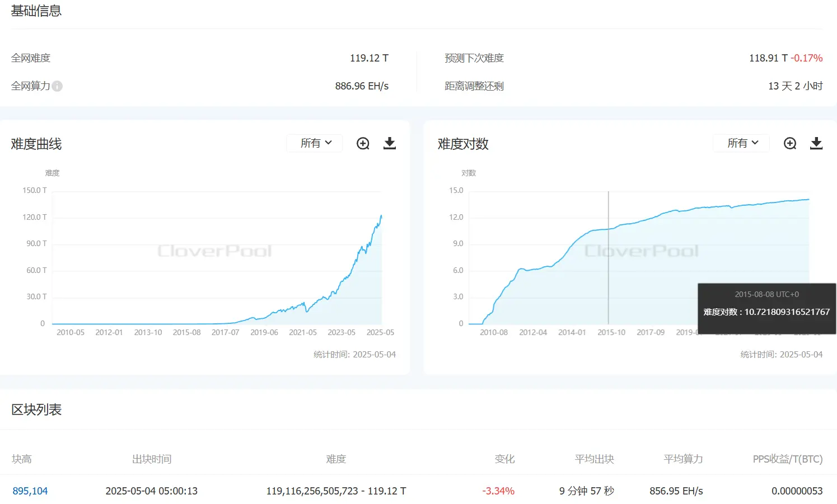Expand the chevron on the right chart's 所有 selector

755,143
